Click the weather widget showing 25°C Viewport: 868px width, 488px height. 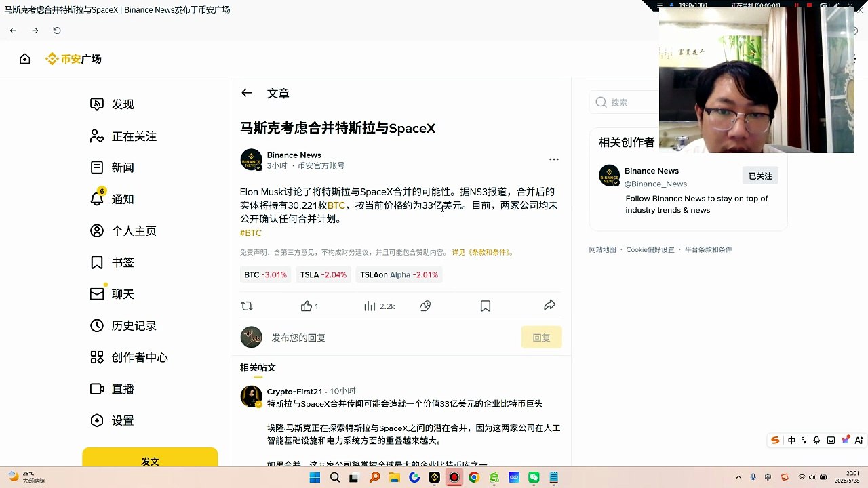pyautogui.click(x=27, y=477)
